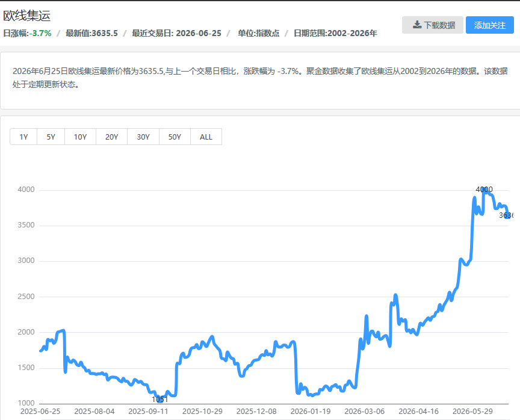Click the x-axis date 2025-10-29
Viewport: 520px width, 420px height.
202,412
